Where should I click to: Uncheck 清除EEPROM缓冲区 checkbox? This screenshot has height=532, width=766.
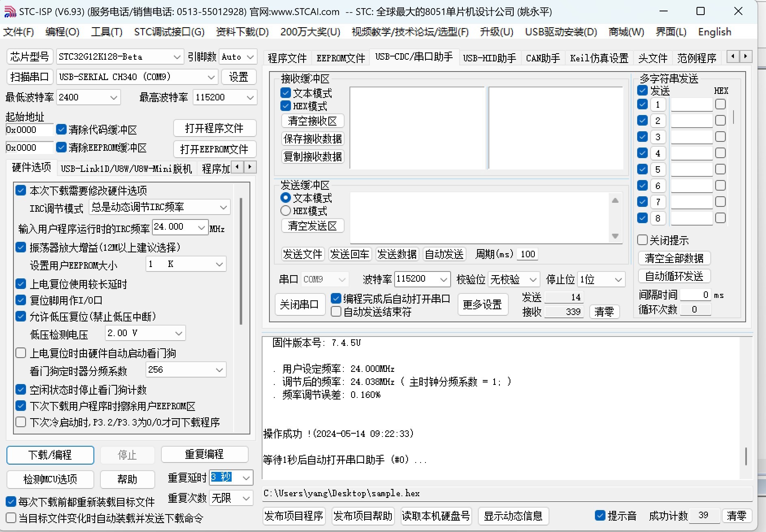coord(61,147)
